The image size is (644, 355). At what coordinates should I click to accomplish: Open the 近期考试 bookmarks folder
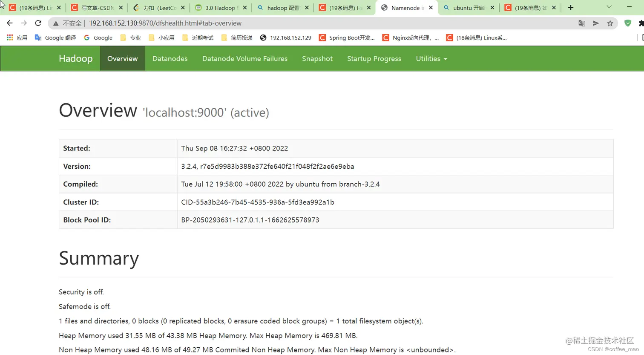[x=198, y=38]
